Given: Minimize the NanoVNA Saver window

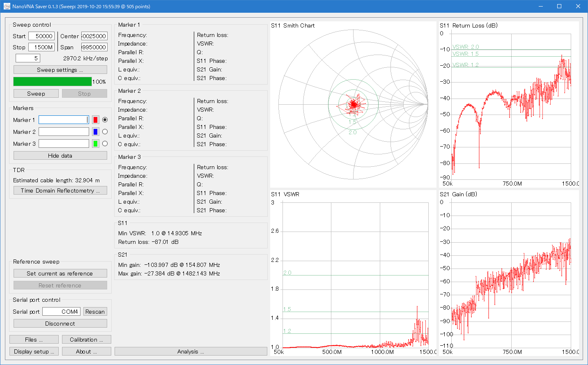Looking at the screenshot, I should (541, 6).
